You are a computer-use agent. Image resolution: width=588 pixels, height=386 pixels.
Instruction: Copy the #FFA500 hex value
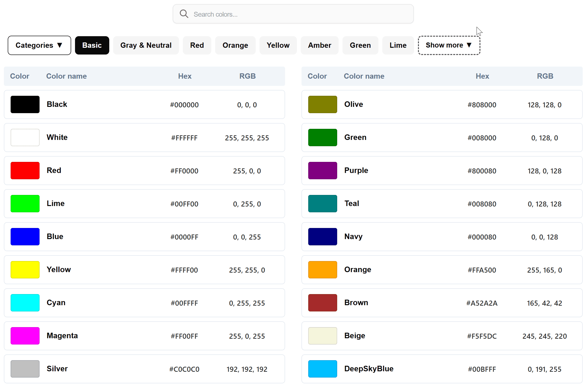coord(481,270)
